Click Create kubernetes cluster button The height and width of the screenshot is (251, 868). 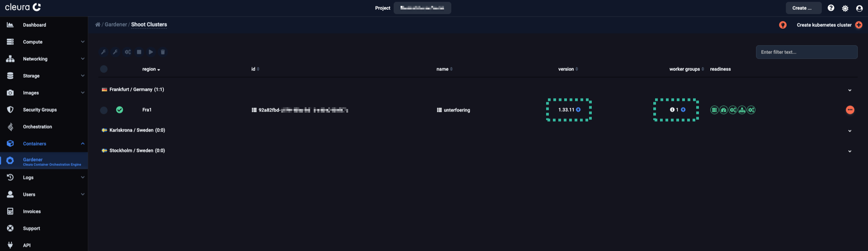[x=829, y=25]
